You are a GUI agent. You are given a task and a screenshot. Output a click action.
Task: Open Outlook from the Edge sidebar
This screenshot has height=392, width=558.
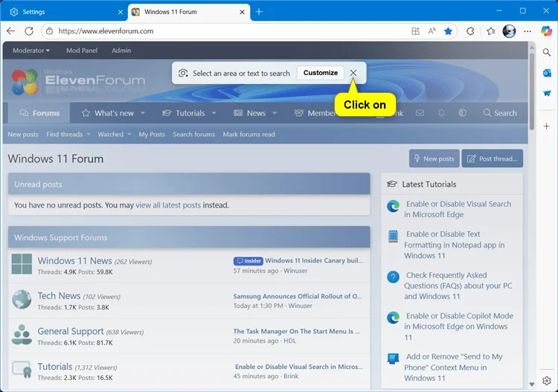point(547,73)
